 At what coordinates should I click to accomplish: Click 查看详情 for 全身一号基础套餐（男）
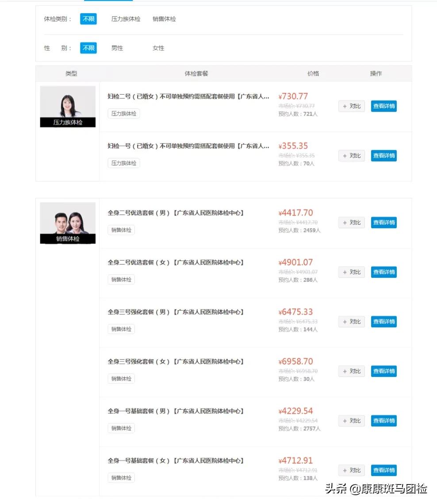tap(383, 421)
